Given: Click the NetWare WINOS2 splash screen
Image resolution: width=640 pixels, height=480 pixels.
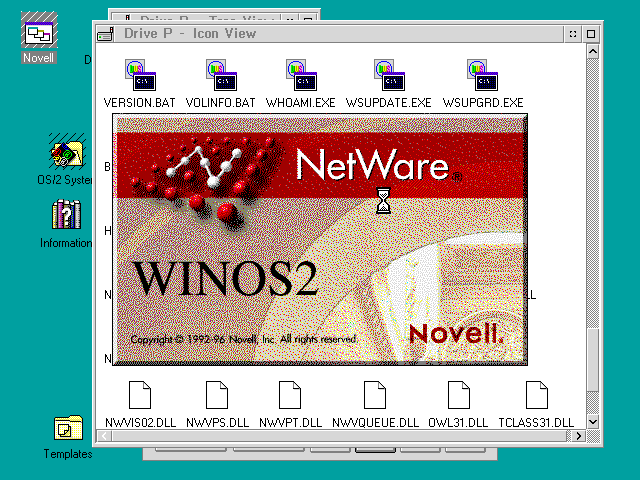Looking at the screenshot, I should [320, 239].
